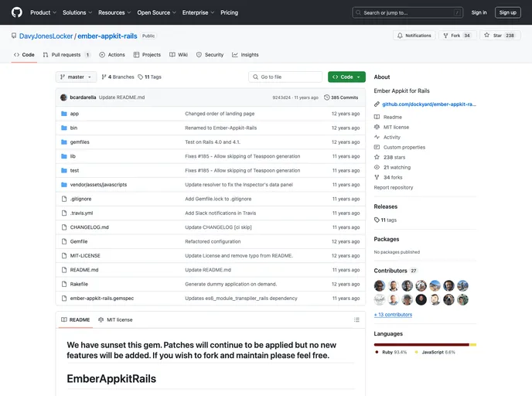The height and width of the screenshot is (396, 532).
Task: Switch to the Insights tab
Action: pos(245,55)
